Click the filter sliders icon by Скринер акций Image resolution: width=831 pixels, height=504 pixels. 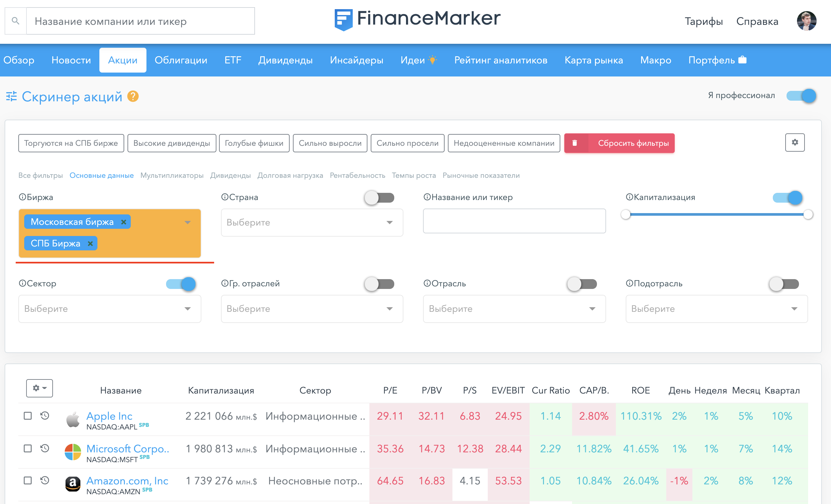coord(11,96)
